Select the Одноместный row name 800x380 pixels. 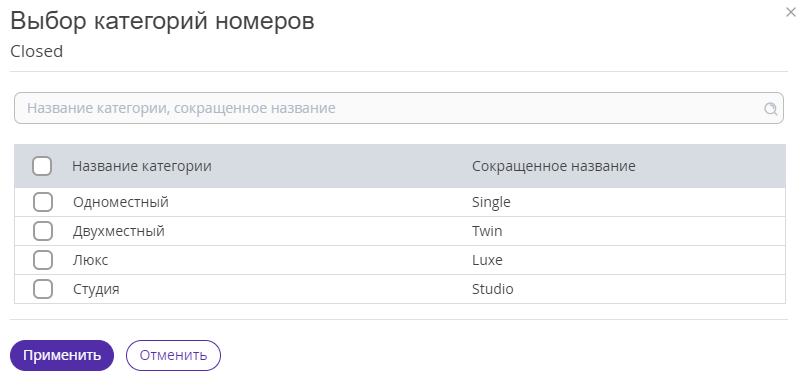coord(121,202)
